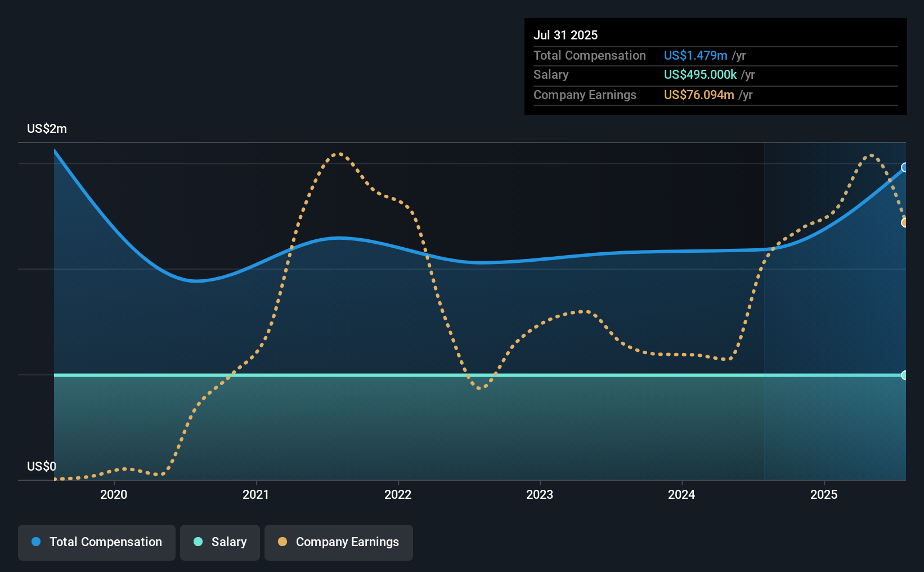Toggle the Total Compensation legend button
This screenshot has width=924, height=572.
tap(97, 542)
